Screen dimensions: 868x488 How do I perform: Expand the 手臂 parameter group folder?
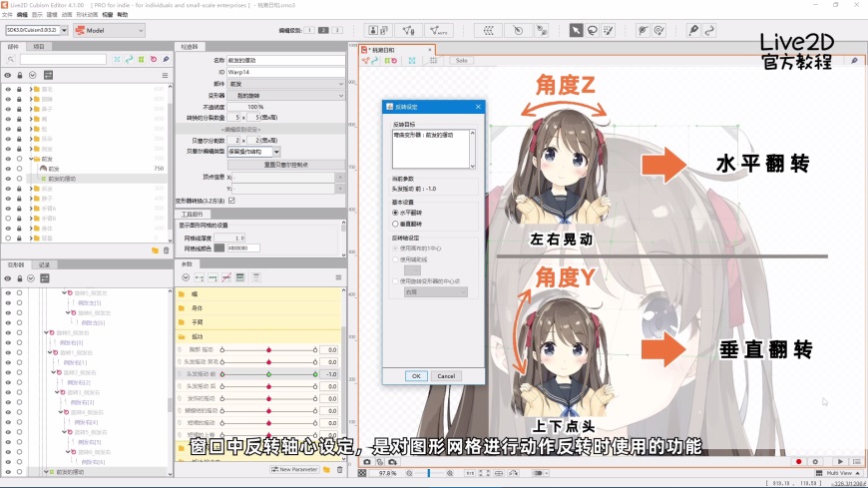pos(181,322)
